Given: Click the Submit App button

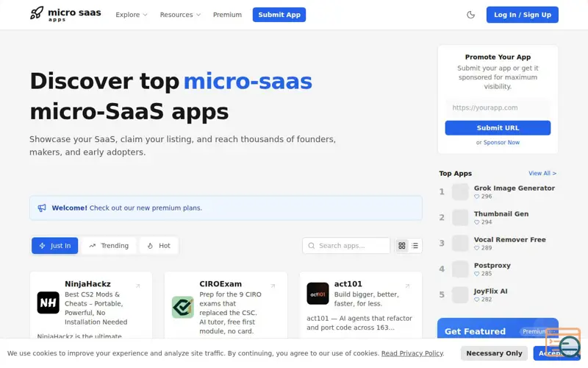Looking at the screenshot, I should (279, 15).
